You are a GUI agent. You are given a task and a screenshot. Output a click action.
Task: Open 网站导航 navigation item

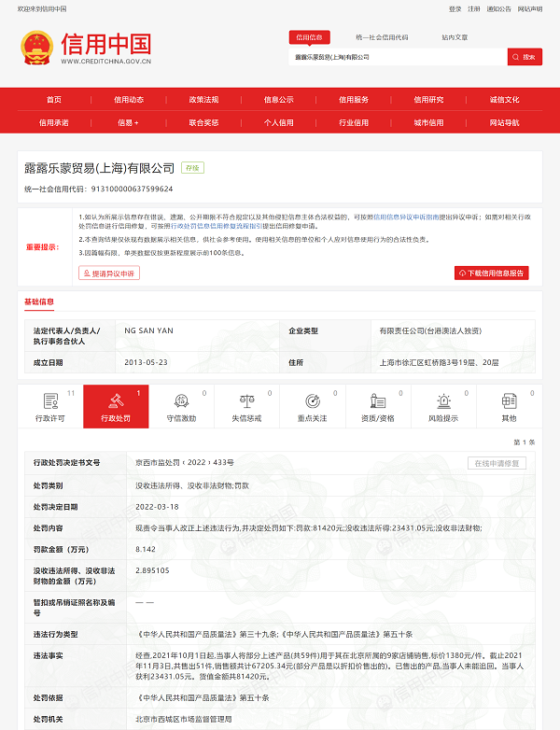[x=505, y=123]
